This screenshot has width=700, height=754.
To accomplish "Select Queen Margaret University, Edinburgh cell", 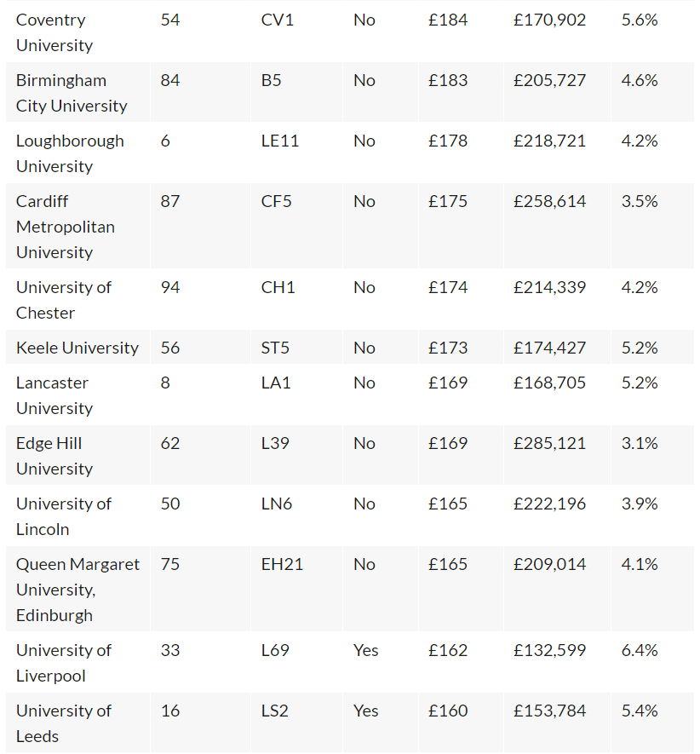I will pos(77,590).
